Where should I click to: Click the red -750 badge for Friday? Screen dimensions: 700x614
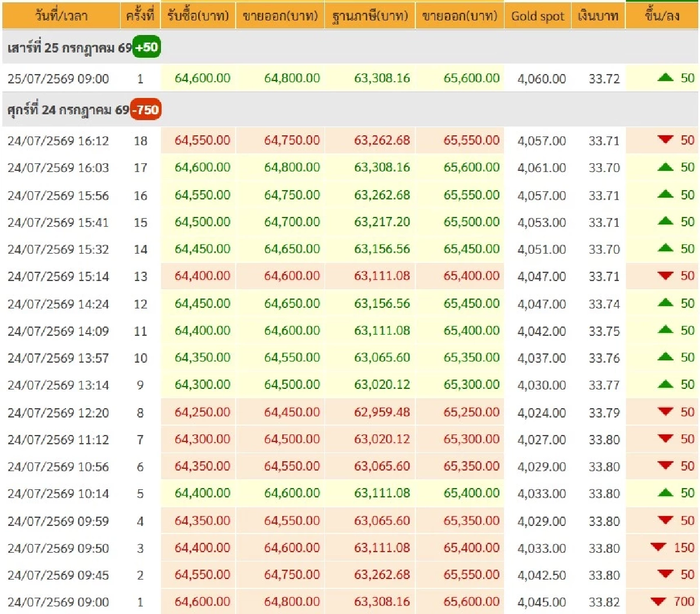tap(145, 110)
